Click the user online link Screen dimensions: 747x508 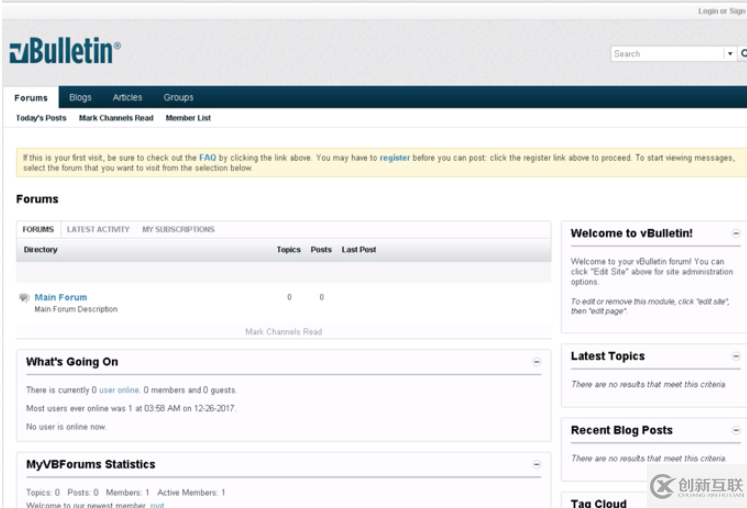pyautogui.click(x=119, y=390)
